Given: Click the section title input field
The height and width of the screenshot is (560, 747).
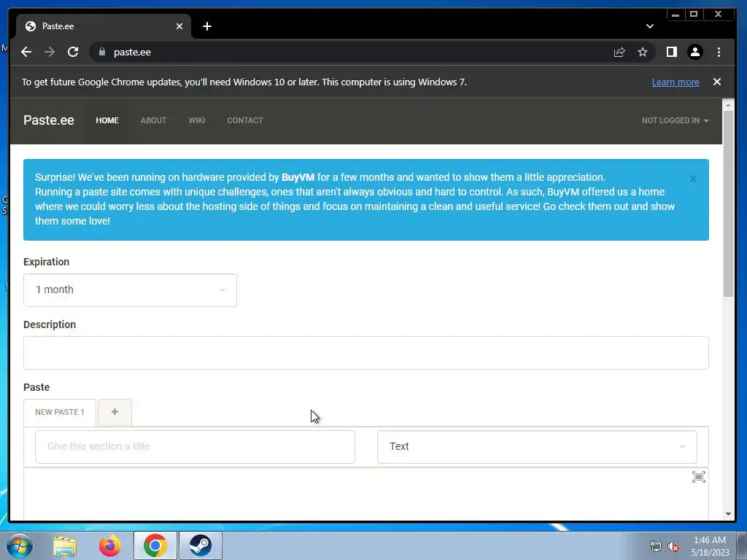Looking at the screenshot, I should click(195, 447).
